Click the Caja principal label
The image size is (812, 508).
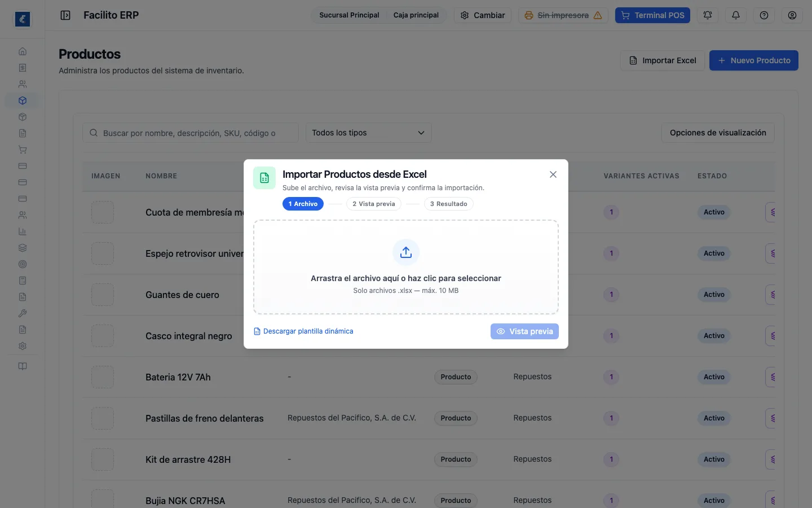click(416, 15)
